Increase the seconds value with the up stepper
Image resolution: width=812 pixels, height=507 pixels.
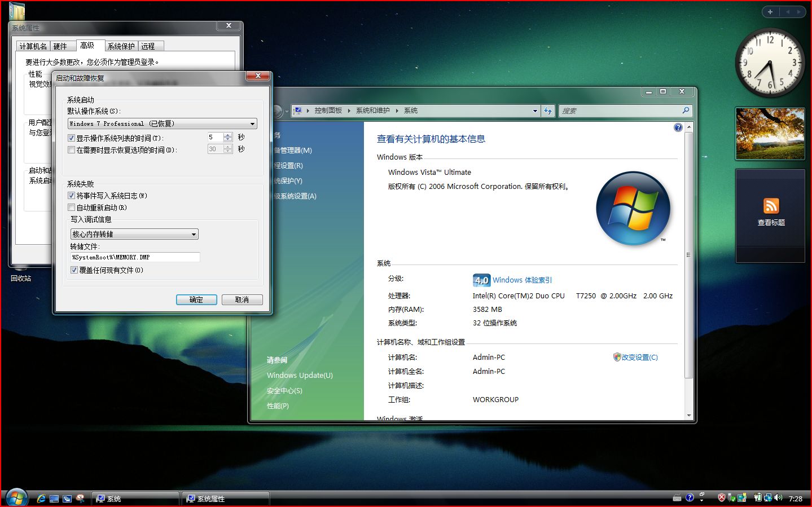point(227,134)
